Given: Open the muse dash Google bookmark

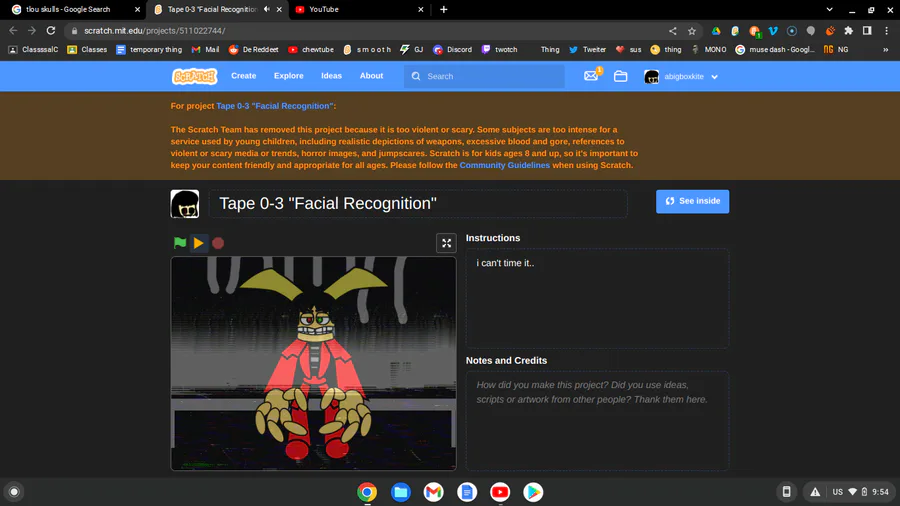Looking at the screenshot, I should [775, 50].
